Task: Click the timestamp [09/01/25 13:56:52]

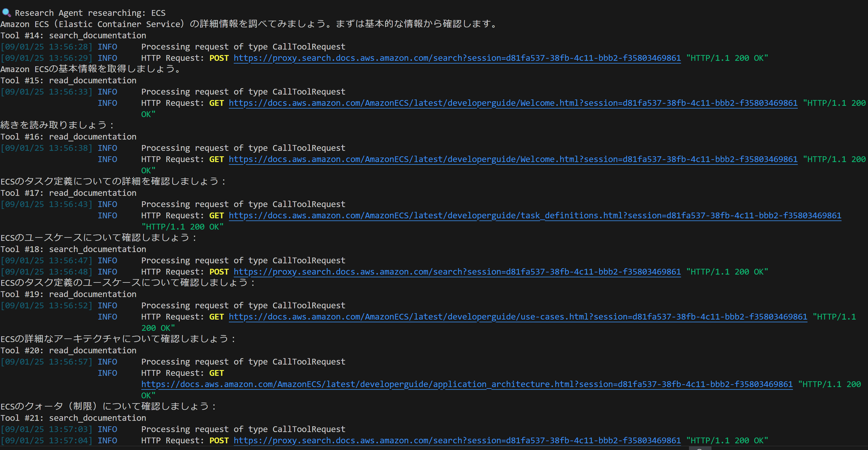Action: click(x=46, y=305)
